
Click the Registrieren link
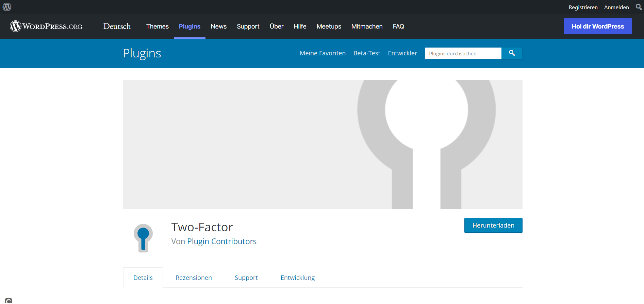(583, 7)
